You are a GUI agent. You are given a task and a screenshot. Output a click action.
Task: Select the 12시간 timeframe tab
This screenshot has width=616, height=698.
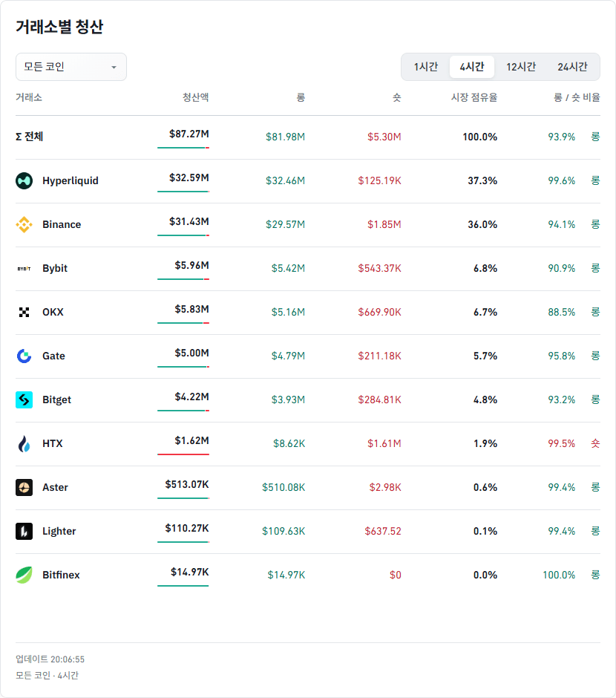521,67
